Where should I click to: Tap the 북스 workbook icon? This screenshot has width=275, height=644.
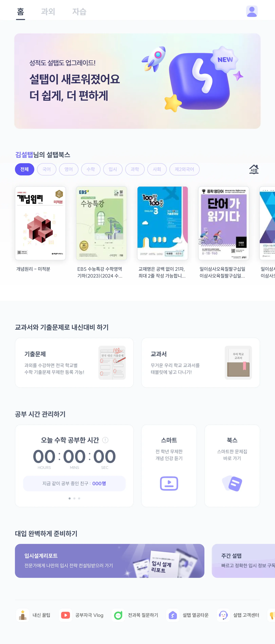[232, 483]
